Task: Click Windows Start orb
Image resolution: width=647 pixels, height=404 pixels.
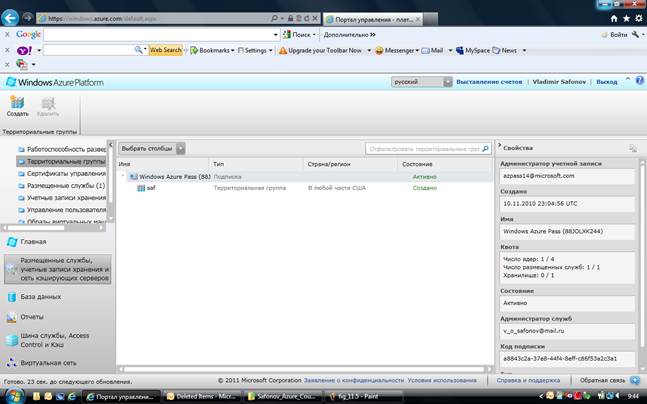Action: 14,396
